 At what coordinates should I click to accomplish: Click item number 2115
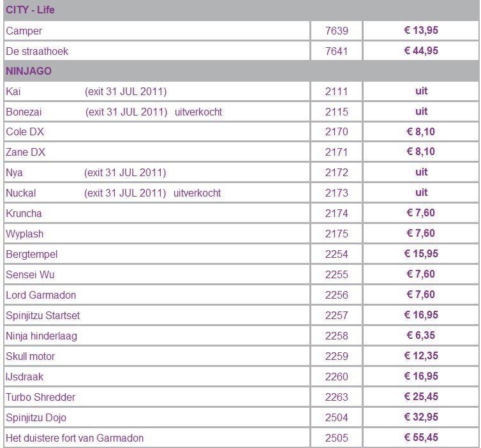pos(337,112)
